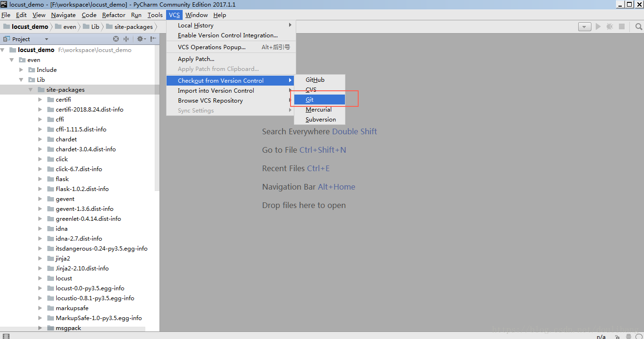The image size is (644, 339).
Task: Click the Scroll from Source target icon
Action: [x=116, y=39]
